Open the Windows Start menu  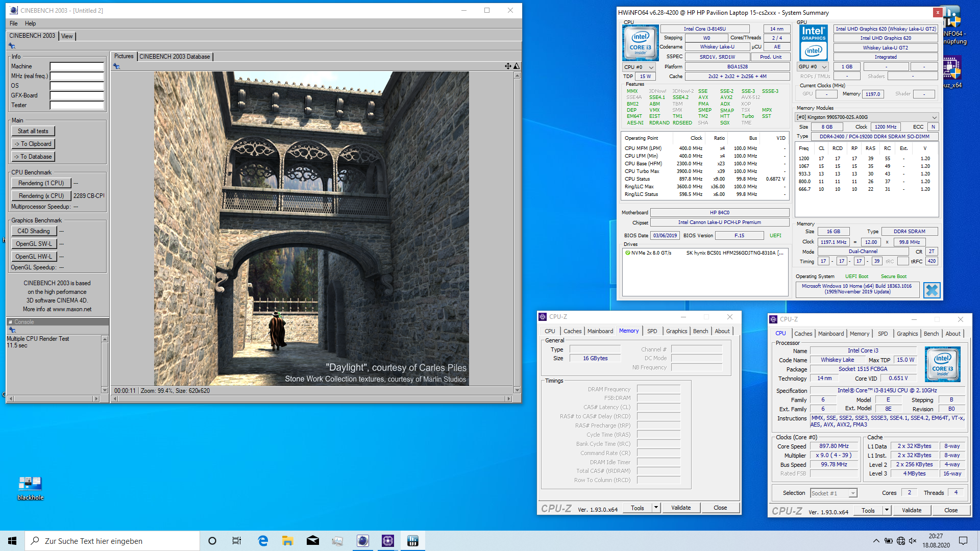click(12, 541)
